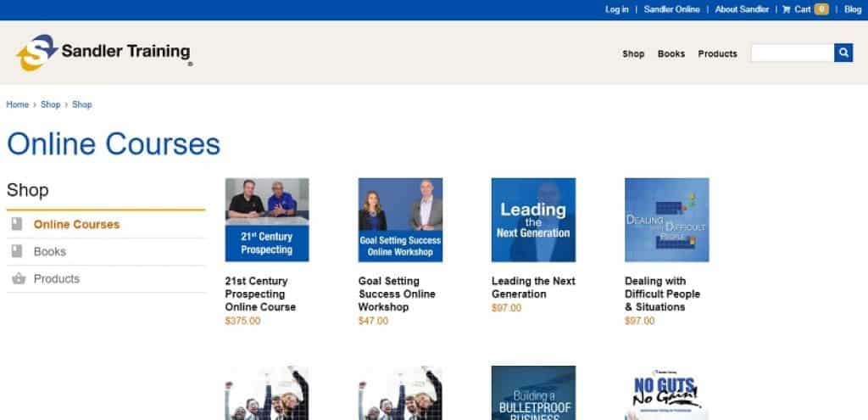Open Leading the Next Generation thumbnail
This screenshot has width=868, height=420.
pyautogui.click(x=533, y=220)
